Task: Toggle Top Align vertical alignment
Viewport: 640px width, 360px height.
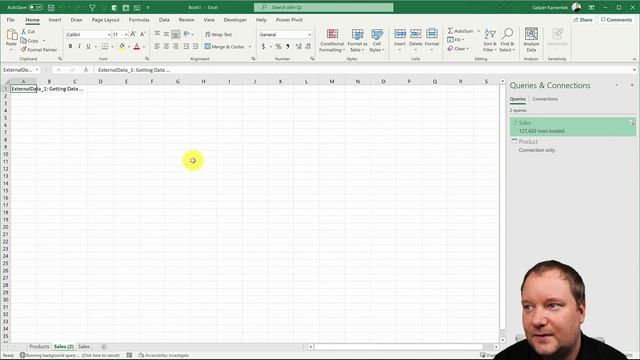Action: [157, 34]
